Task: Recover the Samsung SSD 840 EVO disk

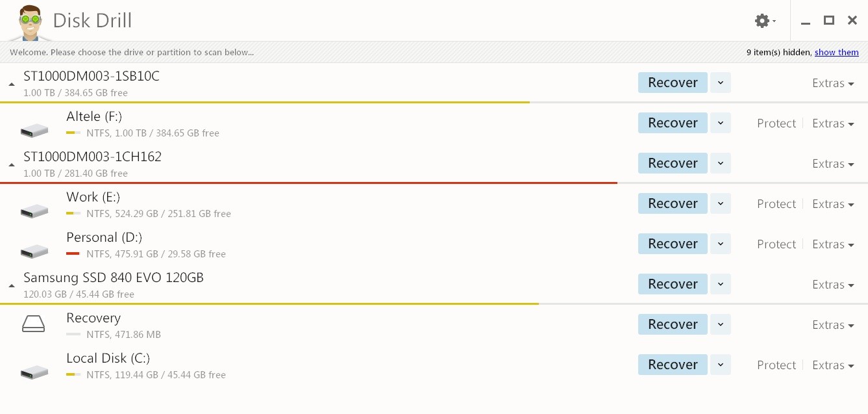Action: 673,284
